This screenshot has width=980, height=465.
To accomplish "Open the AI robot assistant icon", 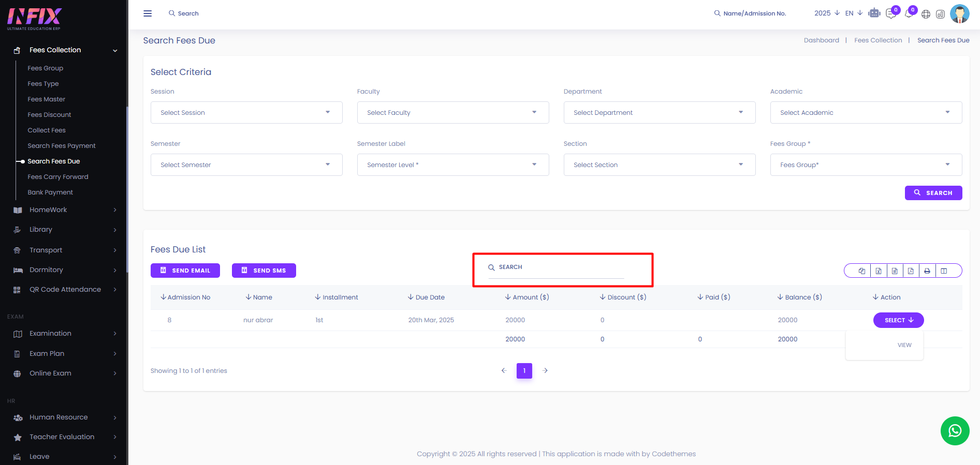I will pyautogui.click(x=874, y=13).
